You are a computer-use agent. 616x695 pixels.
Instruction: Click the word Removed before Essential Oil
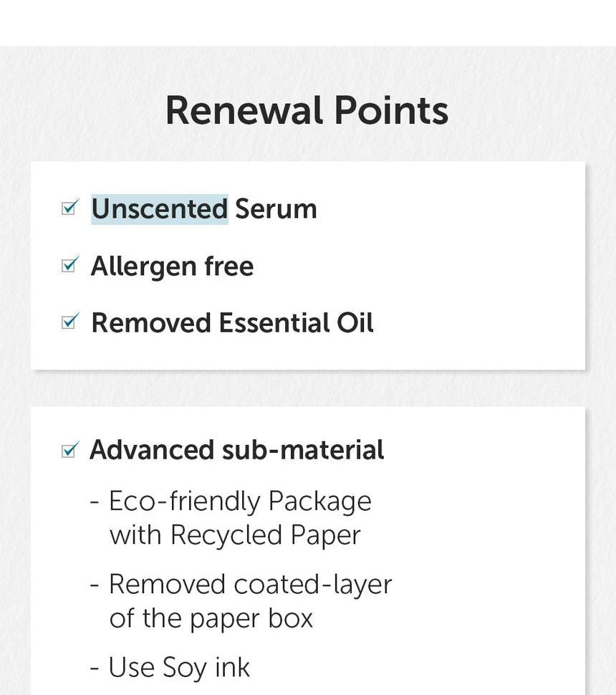click(150, 323)
